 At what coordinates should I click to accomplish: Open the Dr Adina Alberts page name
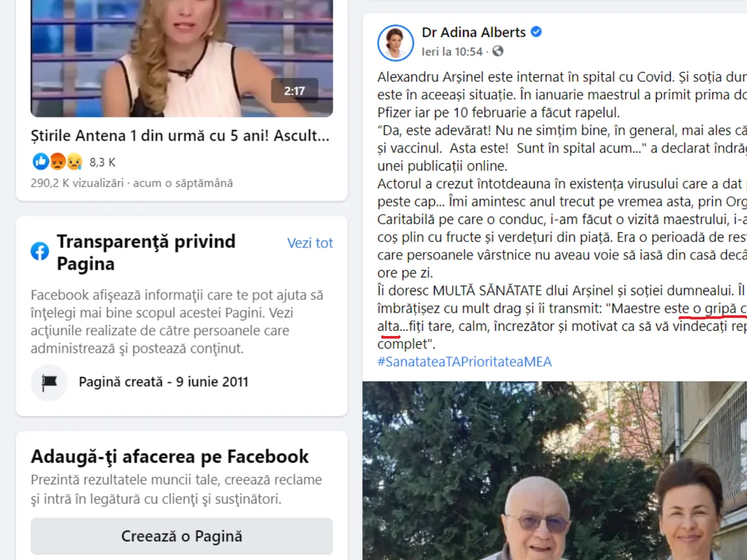point(474,32)
